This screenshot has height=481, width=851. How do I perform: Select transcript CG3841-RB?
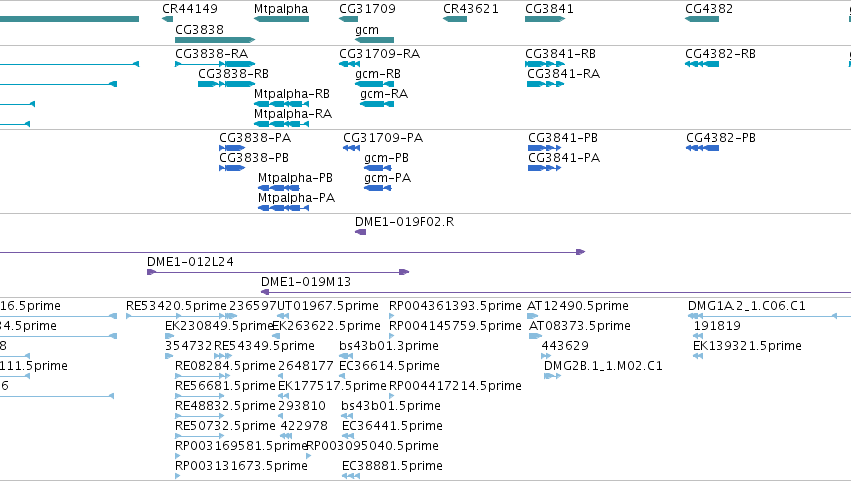pos(560,54)
